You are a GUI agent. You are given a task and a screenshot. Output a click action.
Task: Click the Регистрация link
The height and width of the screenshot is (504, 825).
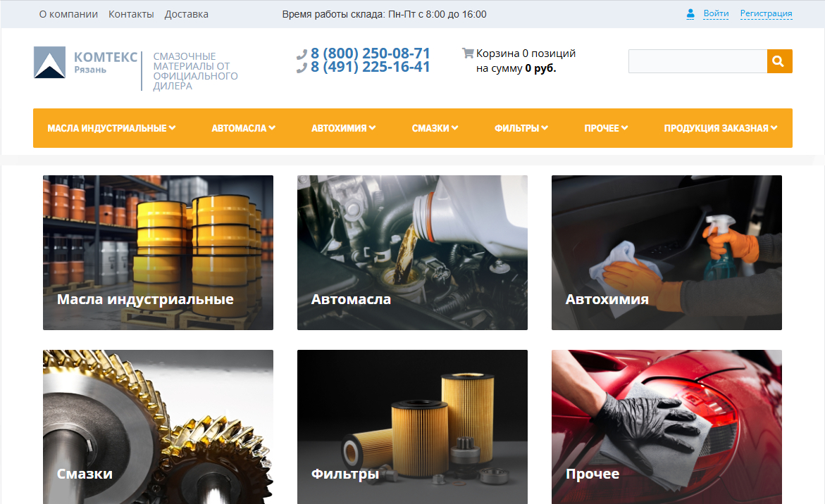(x=766, y=13)
